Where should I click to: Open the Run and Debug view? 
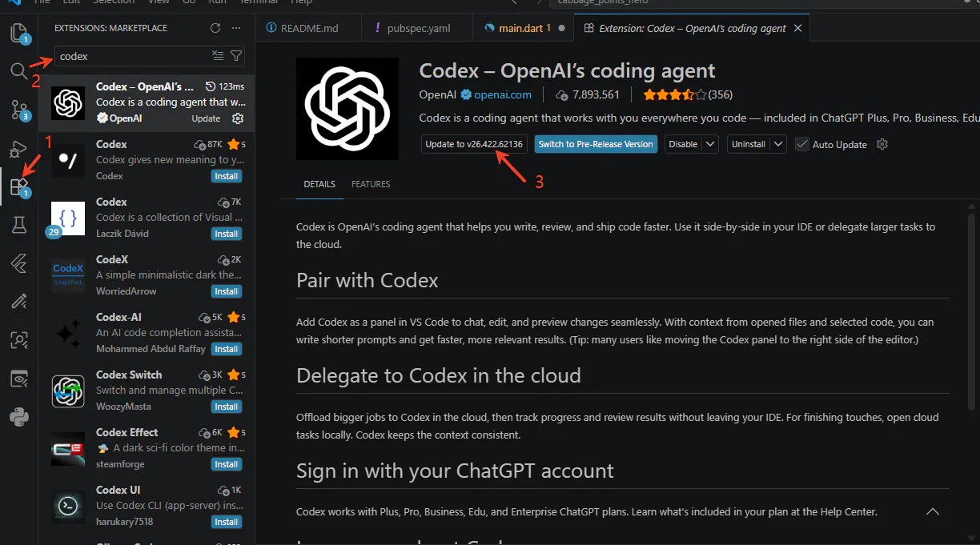click(18, 149)
